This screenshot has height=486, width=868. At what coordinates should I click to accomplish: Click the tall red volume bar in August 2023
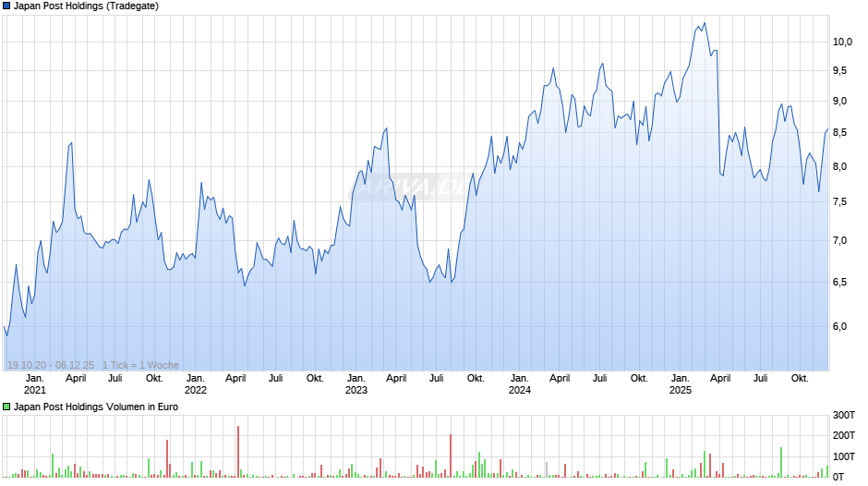pyautogui.click(x=451, y=456)
